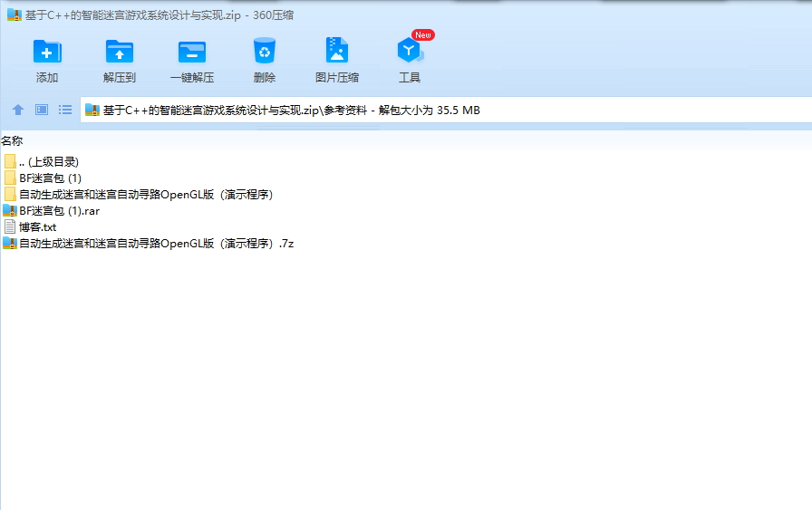This screenshot has width=812, height=510.
Task: Select 自动生成迷宫和迷宫自动寻路OpenGL版 folder name
Action: coord(146,194)
